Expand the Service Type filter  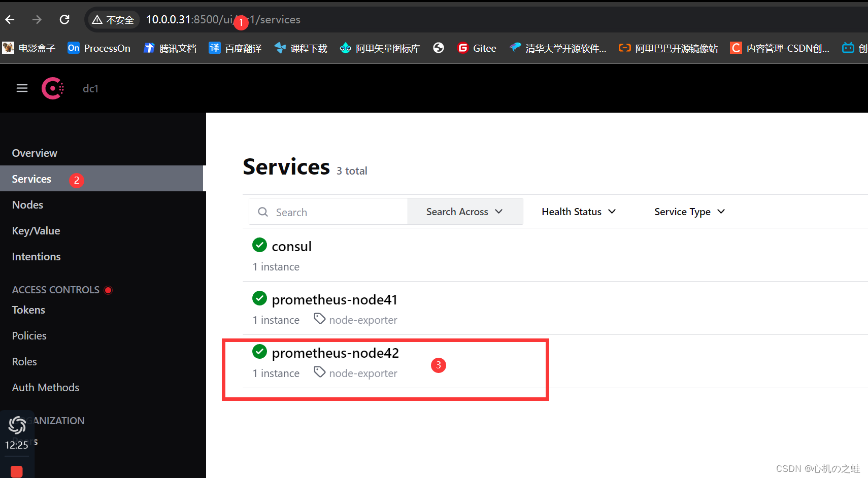pos(690,212)
